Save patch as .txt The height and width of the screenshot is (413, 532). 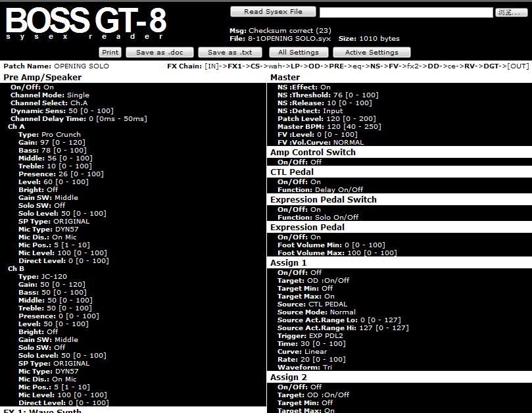pyautogui.click(x=230, y=52)
